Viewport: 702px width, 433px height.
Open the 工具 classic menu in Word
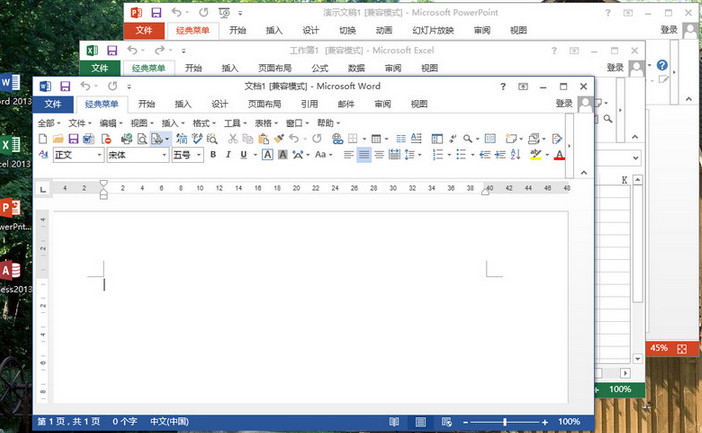click(x=235, y=123)
